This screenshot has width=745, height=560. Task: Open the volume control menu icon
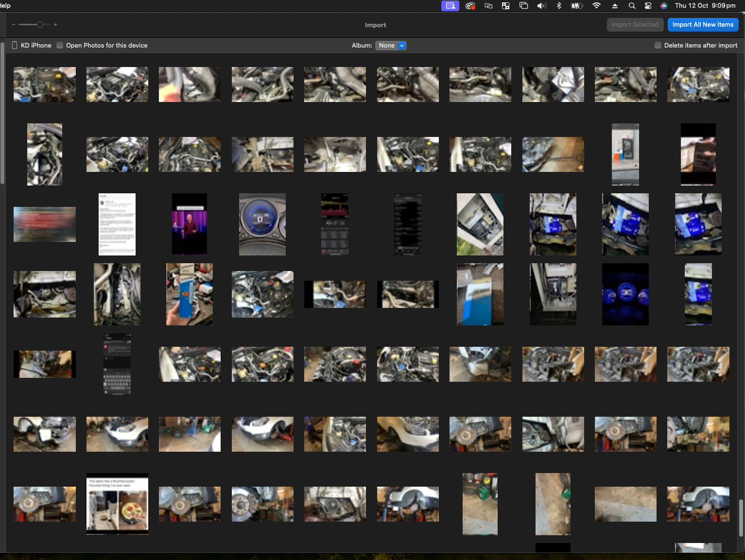coord(541,6)
